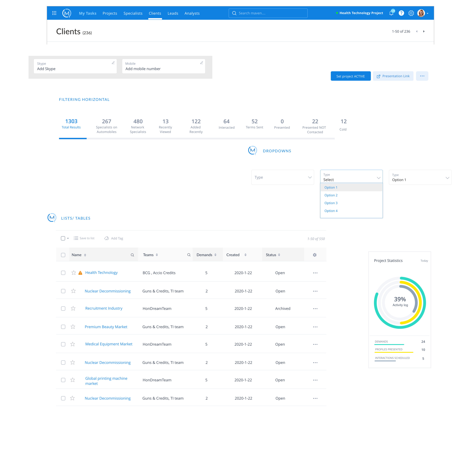Open the app grid icon next to the Maven logo

(54, 13)
